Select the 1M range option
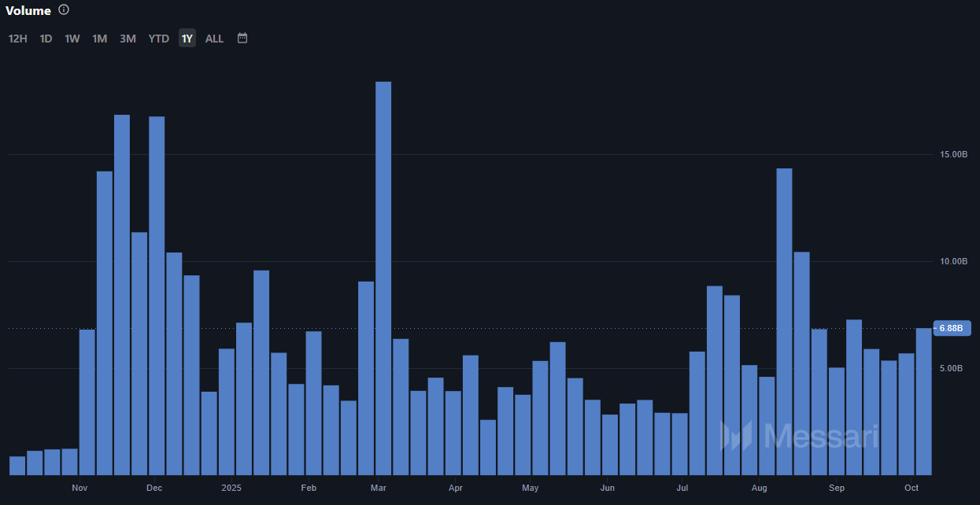 click(100, 39)
